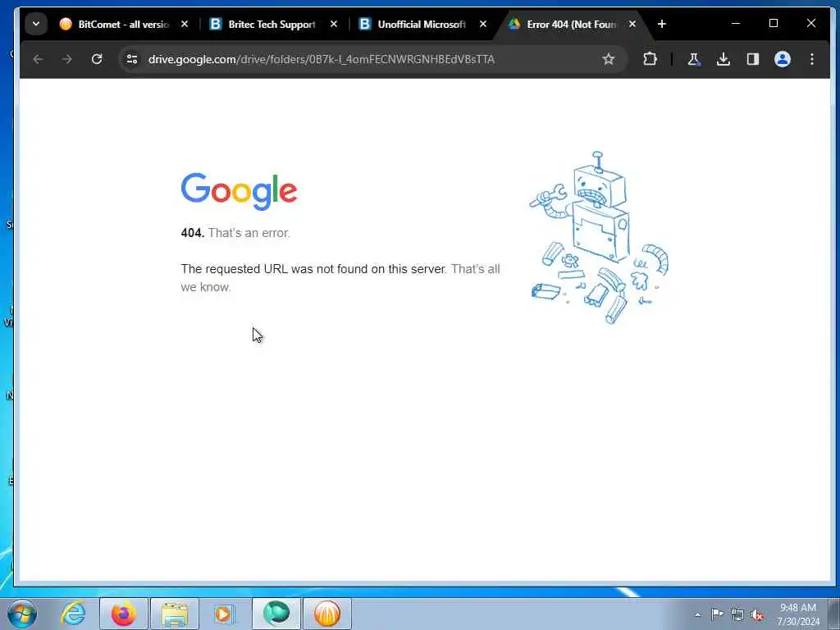Screen dimensions: 840x630
Task: Close the Error 404 tab
Action: tap(632, 24)
